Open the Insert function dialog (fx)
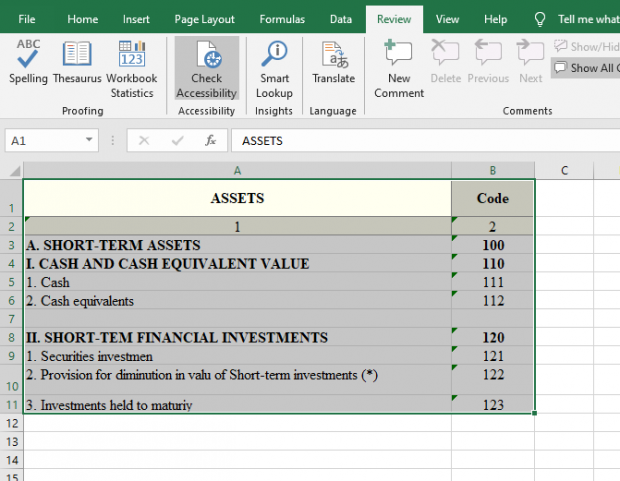Screen dimensions: 620x481 211,141
